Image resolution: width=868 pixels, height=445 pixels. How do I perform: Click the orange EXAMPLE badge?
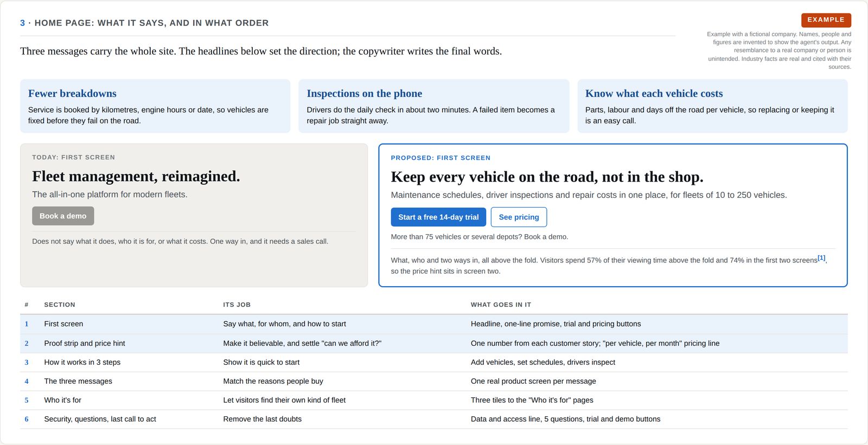[x=826, y=20]
